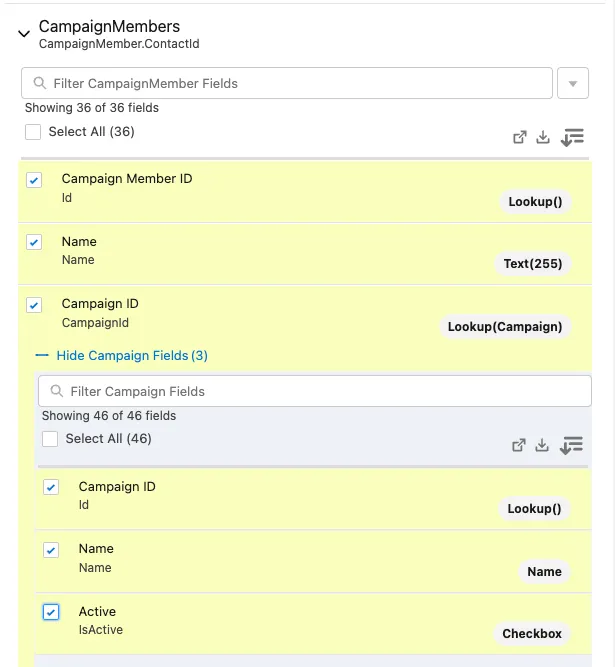Open CampaignMember fields in new window icon
The height and width of the screenshot is (667, 615).
point(519,137)
